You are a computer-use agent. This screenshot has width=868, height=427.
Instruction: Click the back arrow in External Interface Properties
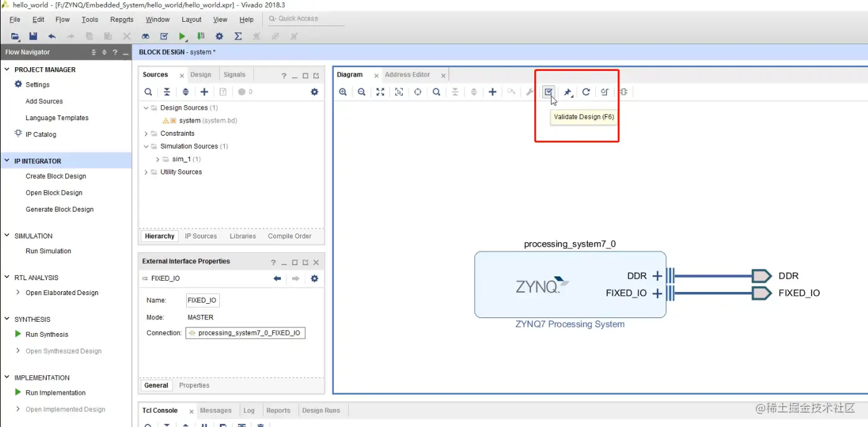pyautogui.click(x=277, y=279)
